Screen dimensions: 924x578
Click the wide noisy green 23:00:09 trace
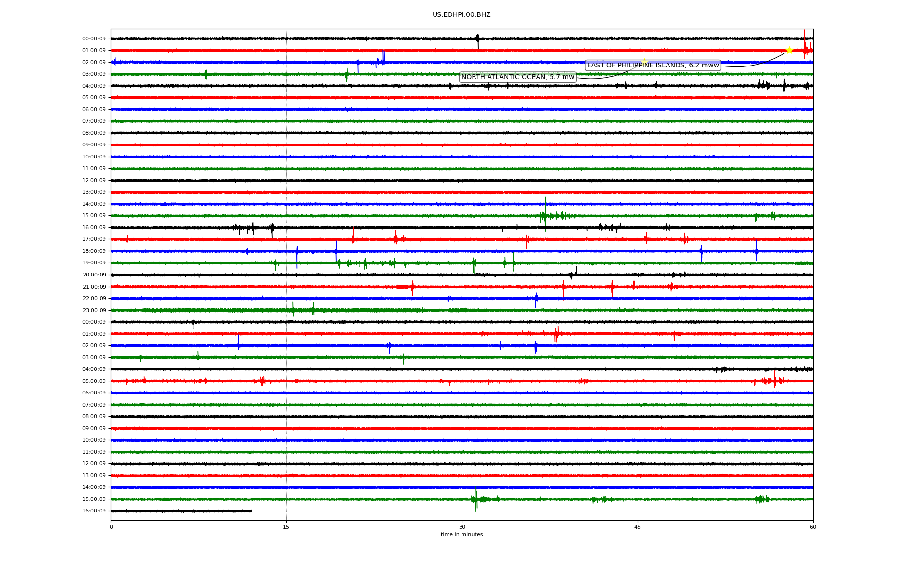(462, 310)
